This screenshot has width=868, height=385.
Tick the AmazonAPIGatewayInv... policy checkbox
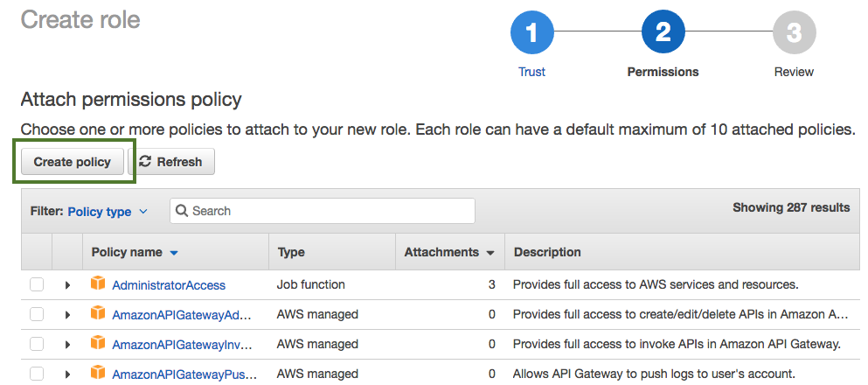pyautogui.click(x=37, y=344)
